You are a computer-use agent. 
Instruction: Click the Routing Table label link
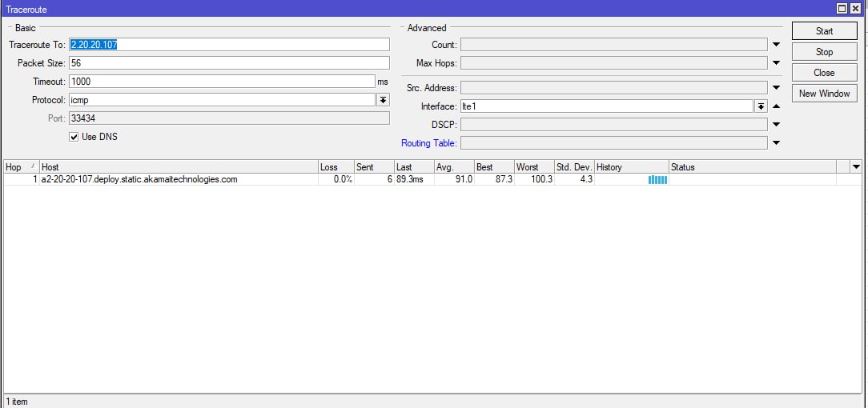[x=429, y=143]
